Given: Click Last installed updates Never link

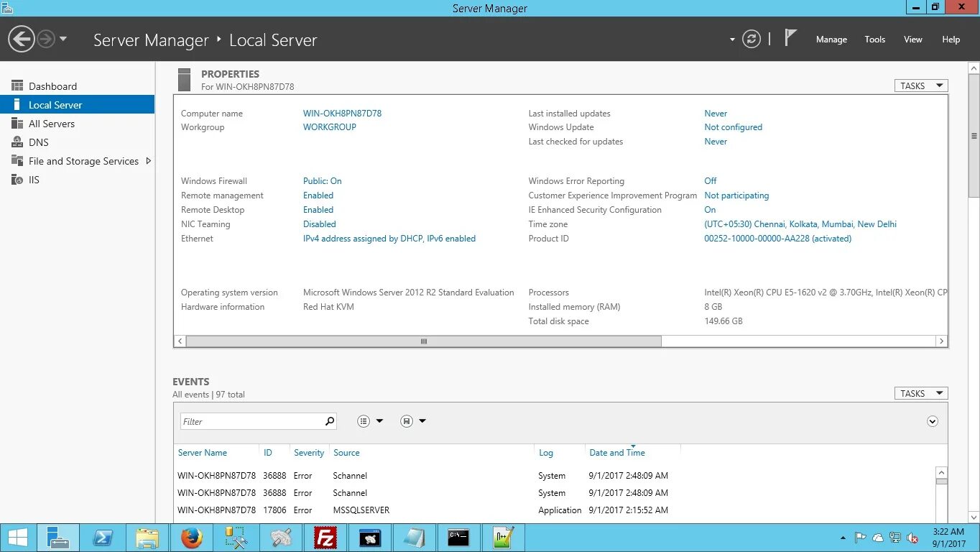Looking at the screenshot, I should 716,114.
